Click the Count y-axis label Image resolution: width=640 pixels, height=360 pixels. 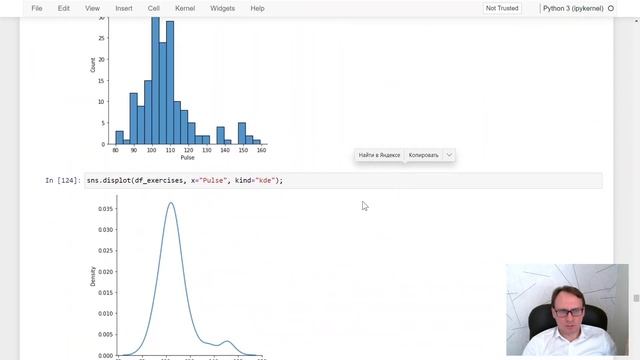(x=93, y=65)
